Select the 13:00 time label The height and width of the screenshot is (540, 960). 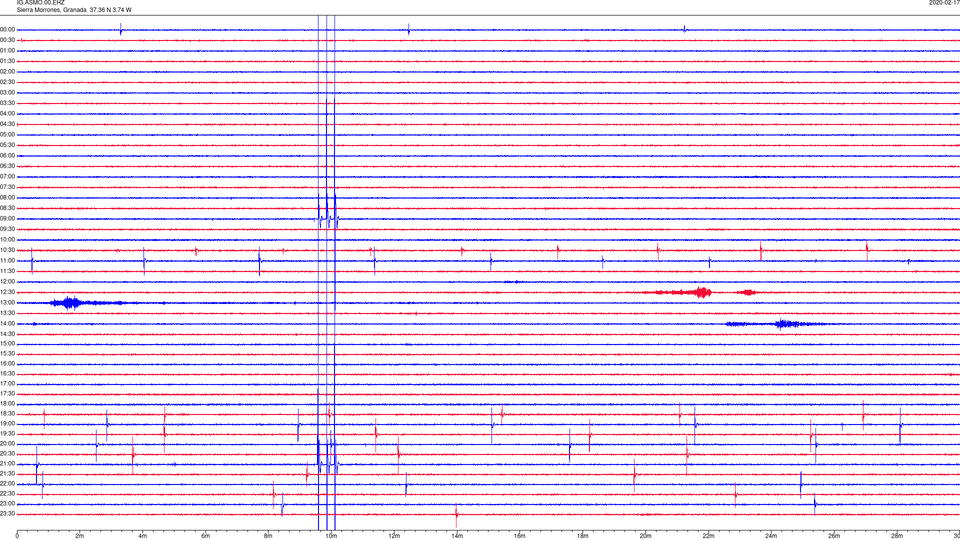click(7, 302)
